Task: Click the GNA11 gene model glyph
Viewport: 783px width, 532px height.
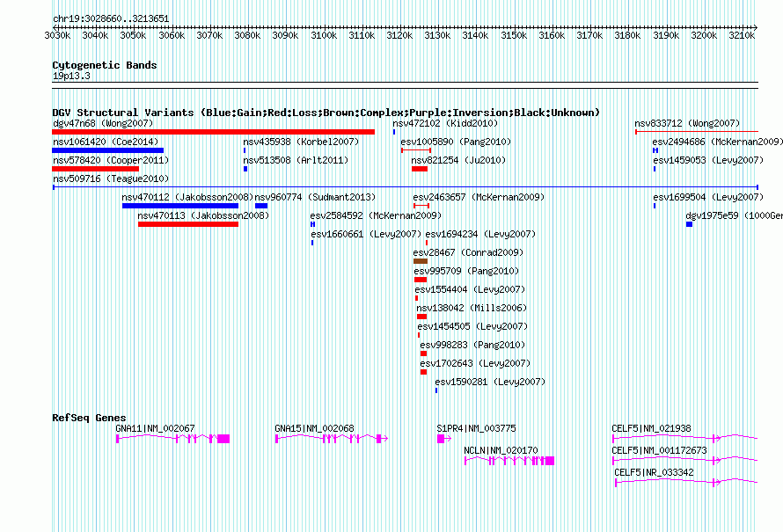Action: click(x=172, y=439)
